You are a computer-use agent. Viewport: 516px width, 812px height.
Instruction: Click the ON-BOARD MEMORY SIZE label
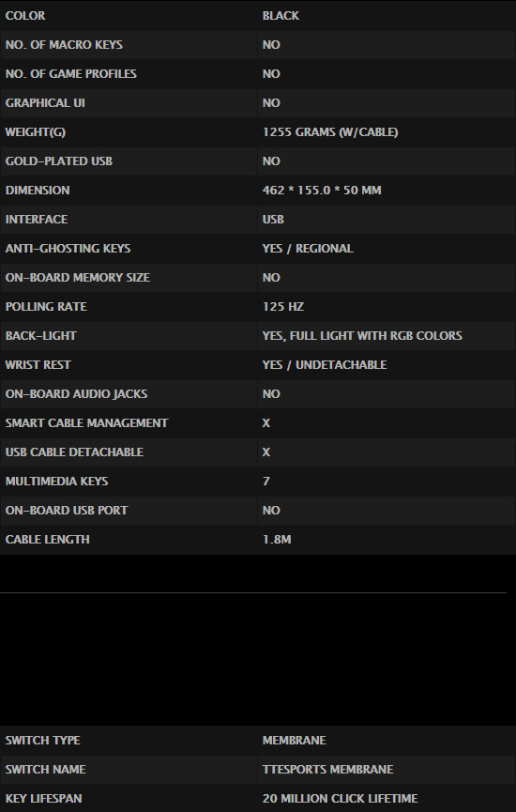click(77, 278)
